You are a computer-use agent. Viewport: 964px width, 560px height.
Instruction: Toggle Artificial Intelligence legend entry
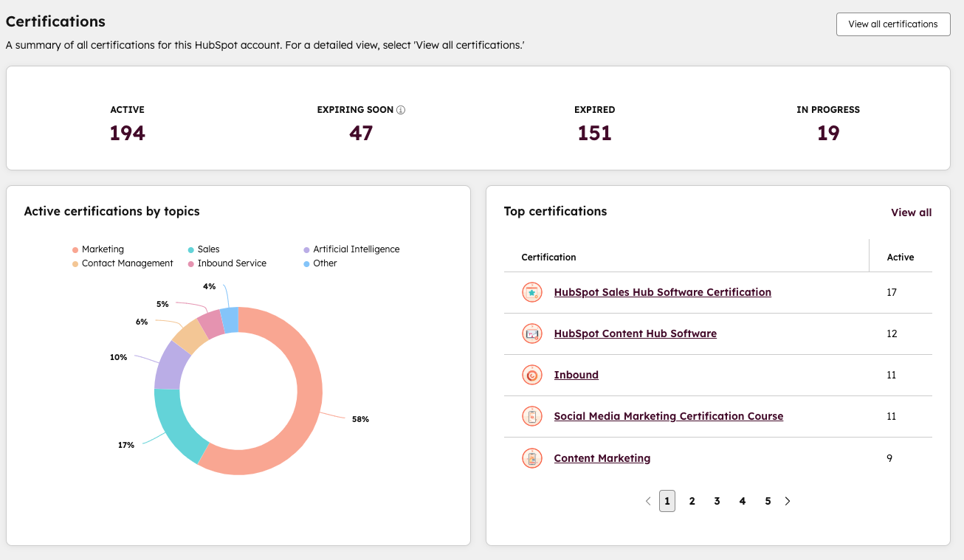coord(356,249)
